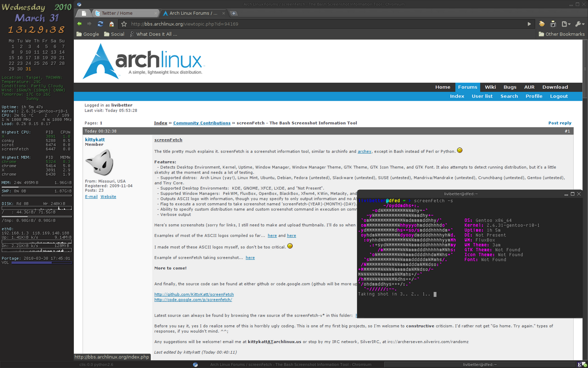The width and height of the screenshot is (588, 368).
Task: Open the page menu dropdown
Action: pos(566,24)
